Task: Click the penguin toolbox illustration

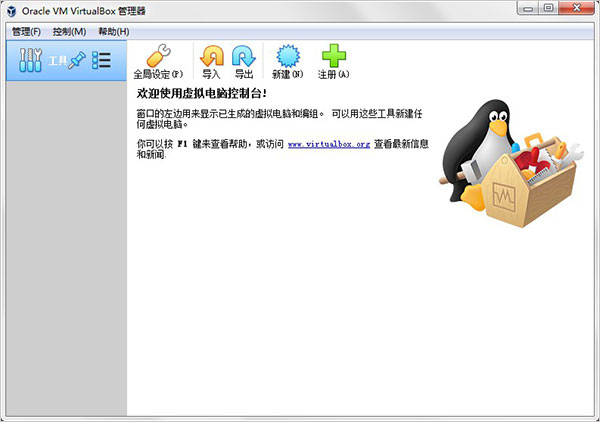Action: (x=511, y=163)
